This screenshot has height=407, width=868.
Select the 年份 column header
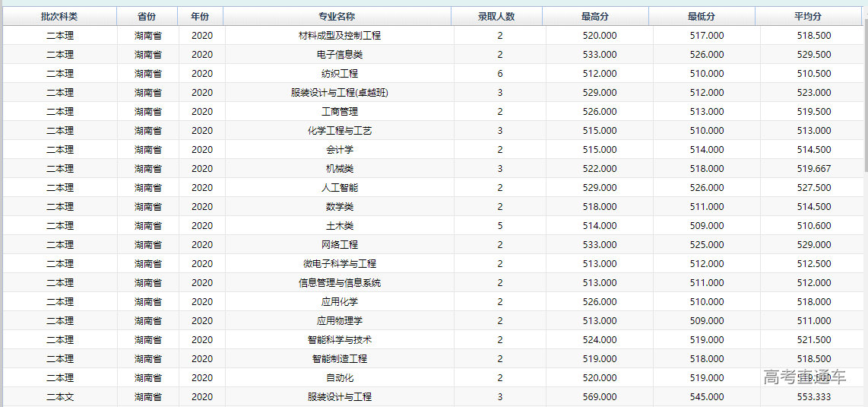[200, 17]
